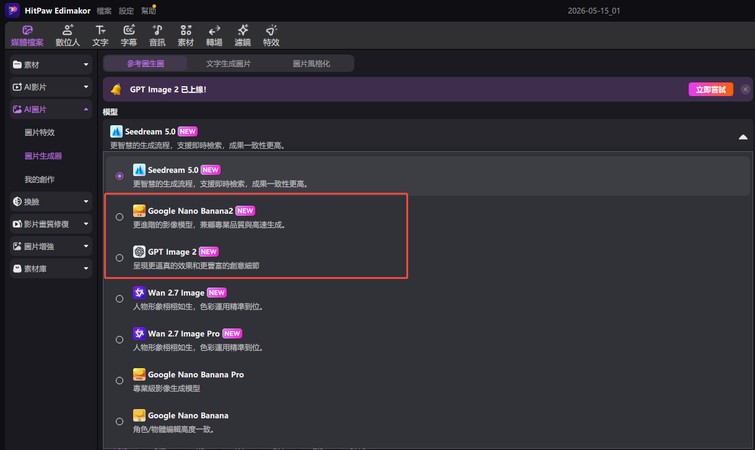Image resolution: width=755 pixels, height=450 pixels.
Task: Click the 素材庫 icon in sidebar
Action: (17, 269)
